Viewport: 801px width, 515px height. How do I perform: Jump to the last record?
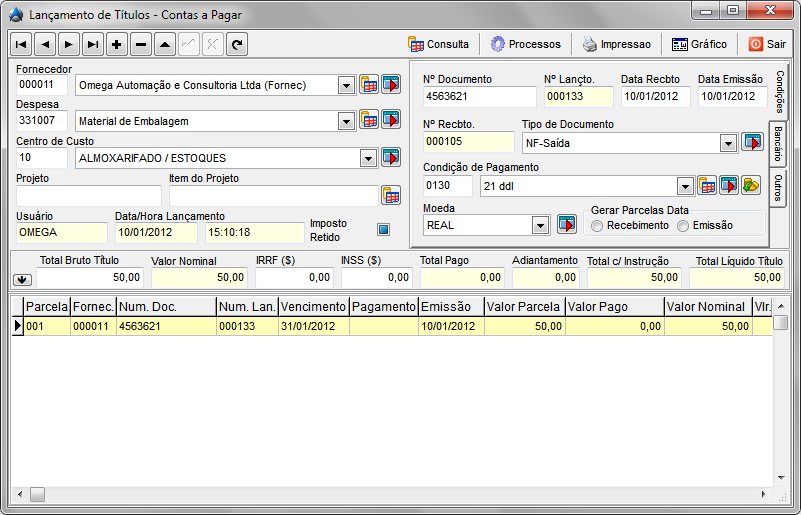pyautogui.click(x=93, y=44)
